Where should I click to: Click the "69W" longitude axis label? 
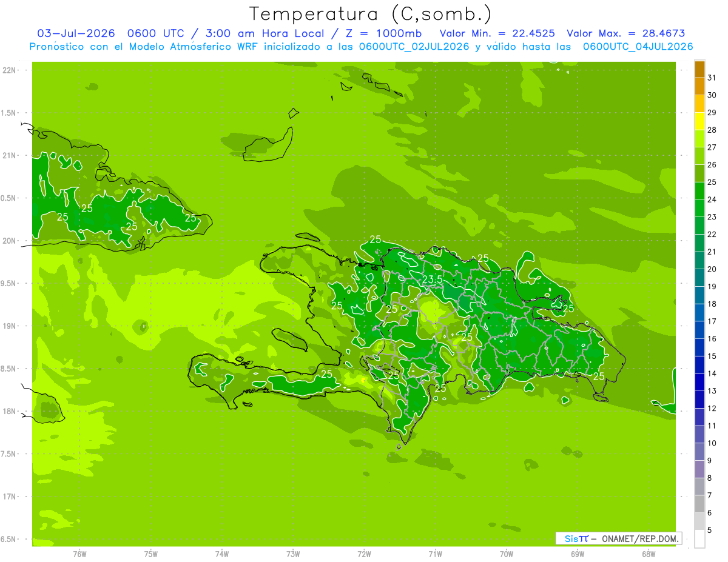coord(578,554)
